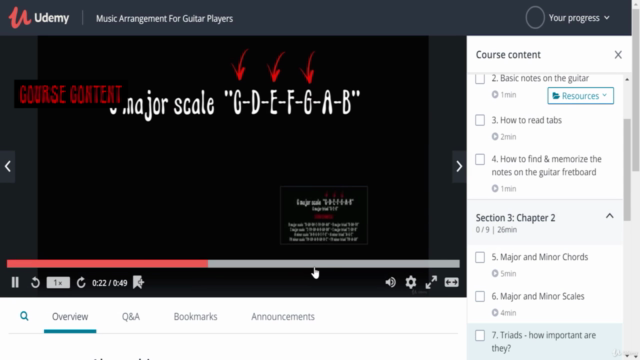Click 0:22 / 0:49 time display

pyautogui.click(x=109, y=283)
